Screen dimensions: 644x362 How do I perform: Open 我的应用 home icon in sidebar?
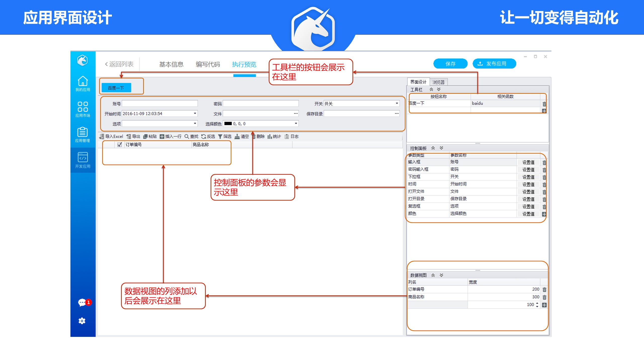[x=83, y=81]
